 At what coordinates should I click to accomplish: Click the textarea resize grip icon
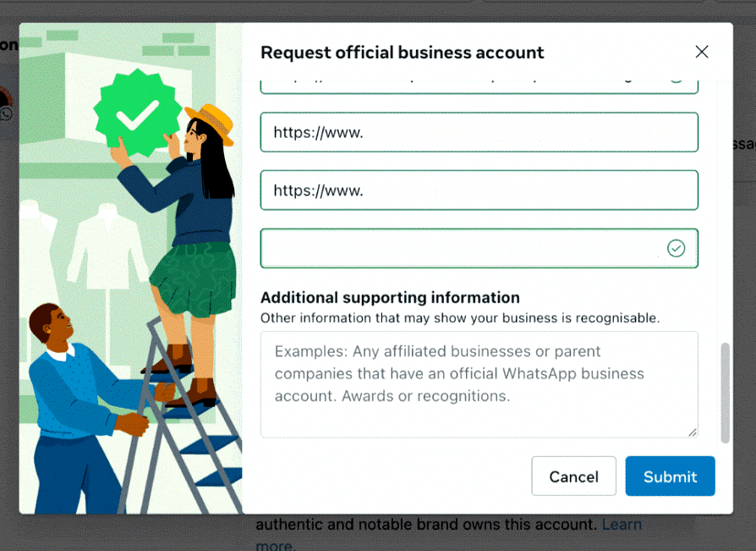(693, 433)
